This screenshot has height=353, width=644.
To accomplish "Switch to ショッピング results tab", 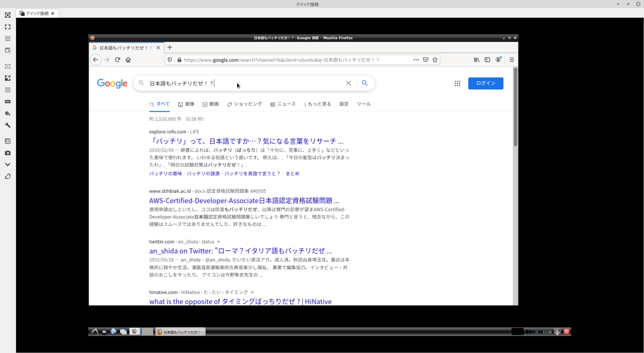I will pos(244,104).
